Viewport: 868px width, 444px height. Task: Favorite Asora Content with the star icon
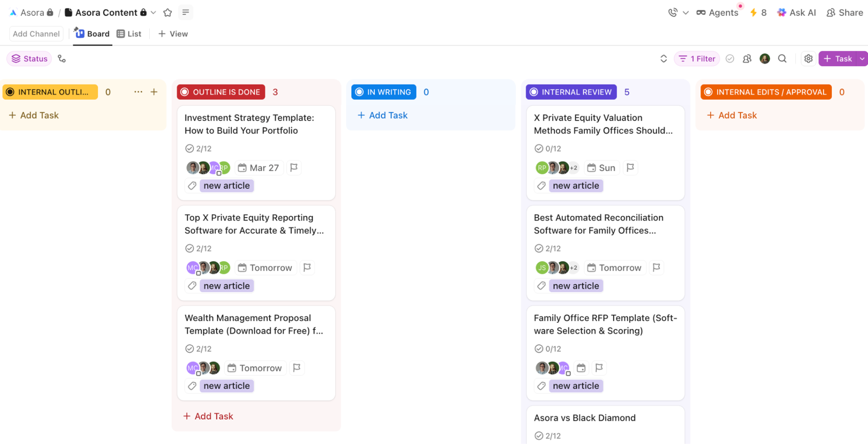(x=168, y=12)
